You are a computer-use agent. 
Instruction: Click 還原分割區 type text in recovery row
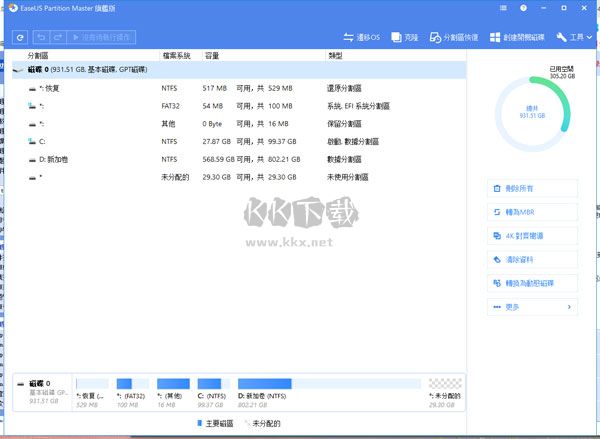click(344, 88)
